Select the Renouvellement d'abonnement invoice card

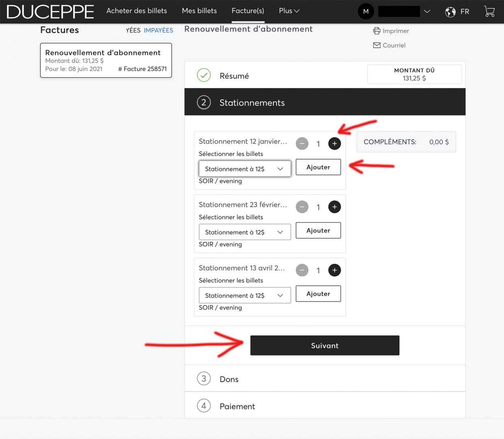[106, 60]
